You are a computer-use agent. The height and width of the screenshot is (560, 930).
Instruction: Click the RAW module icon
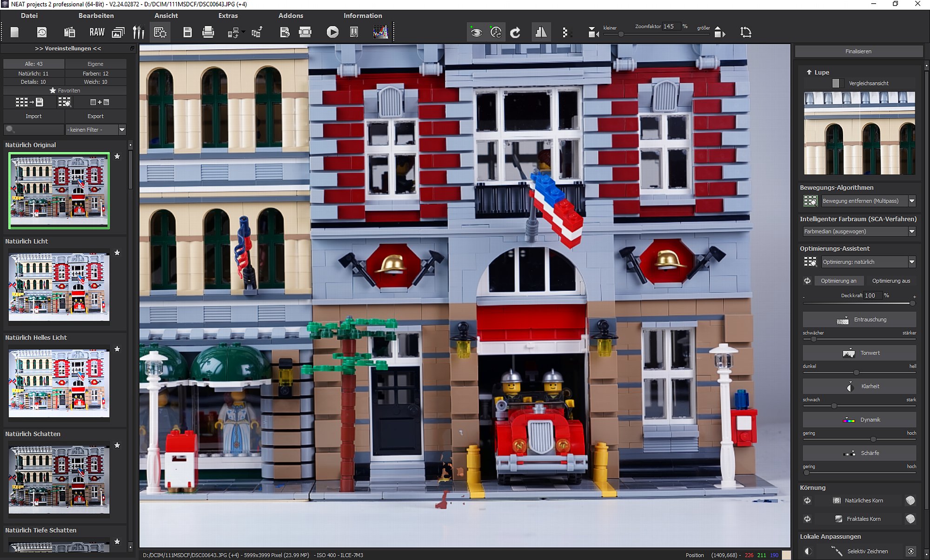pyautogui.click(x=97, y=32)
